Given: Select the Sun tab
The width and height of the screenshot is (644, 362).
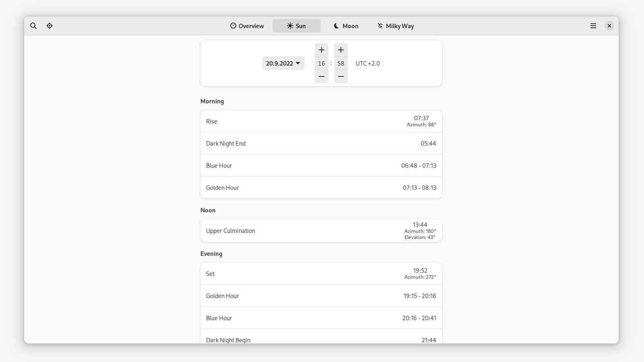Looking at the screenshot, I should point(296,26).
